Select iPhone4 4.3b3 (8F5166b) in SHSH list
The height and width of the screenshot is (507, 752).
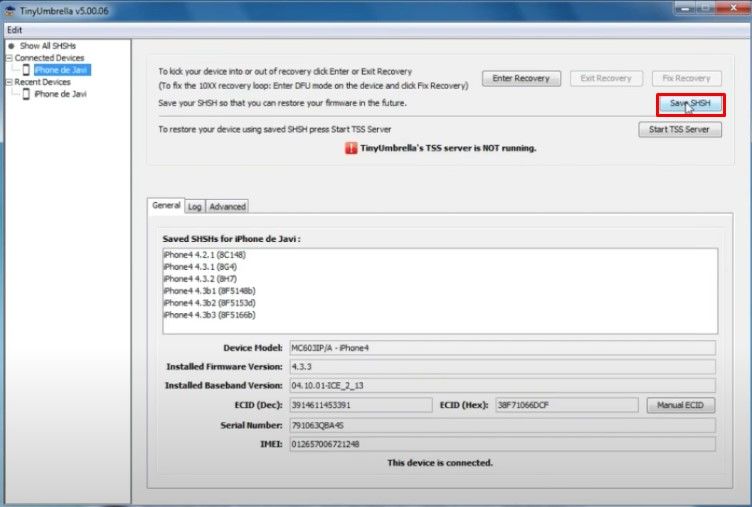(208, 315)
